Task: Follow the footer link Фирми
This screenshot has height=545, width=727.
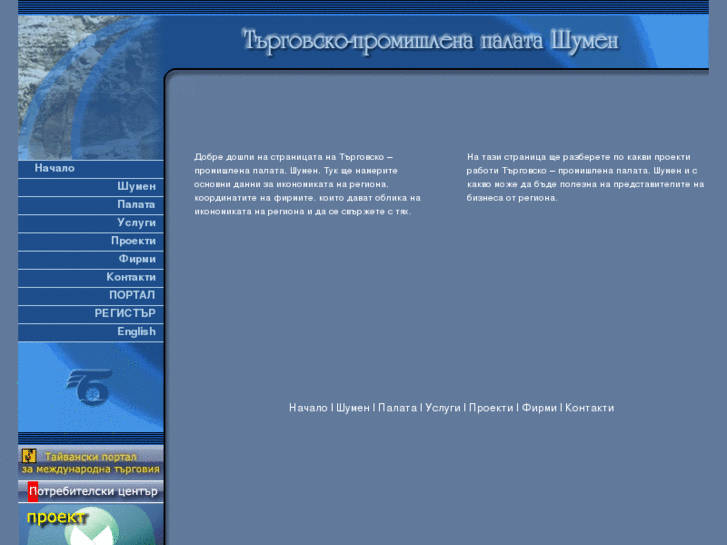Action: click(x=539, y=408)
